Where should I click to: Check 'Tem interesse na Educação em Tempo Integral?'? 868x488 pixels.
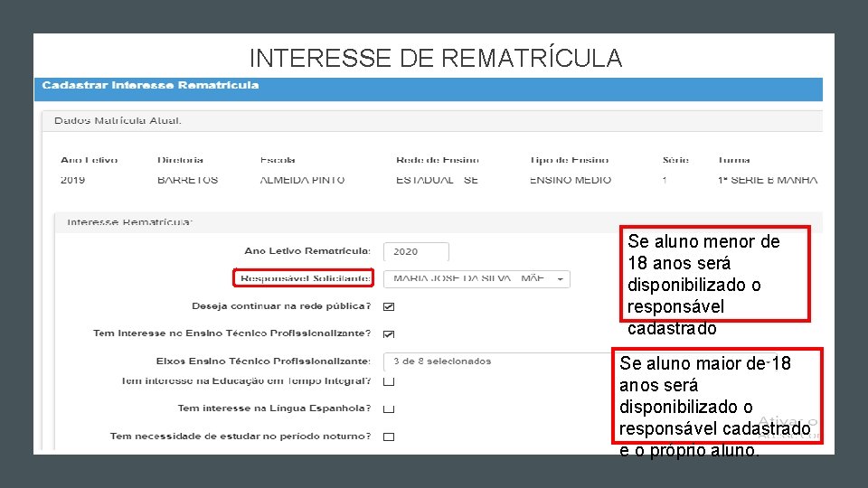click(x=389, y=381)
